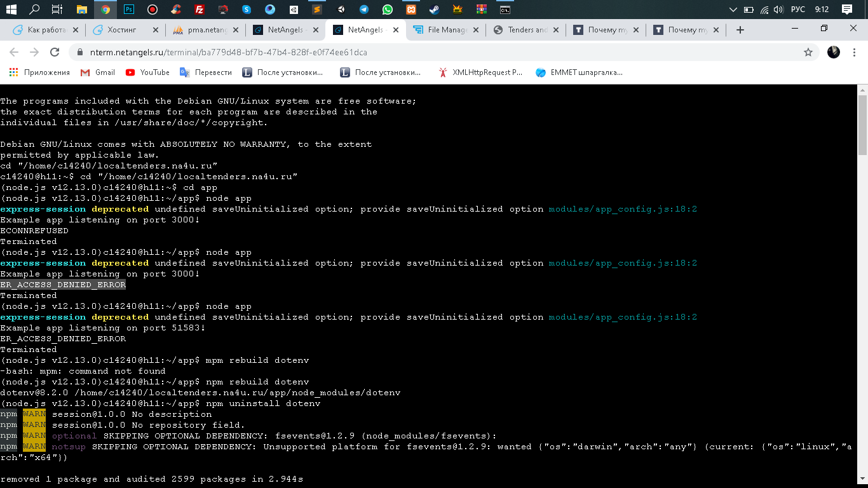Screen dimensions: 868x488
Task: Open the Windows notification center
Action: [846, 10]
